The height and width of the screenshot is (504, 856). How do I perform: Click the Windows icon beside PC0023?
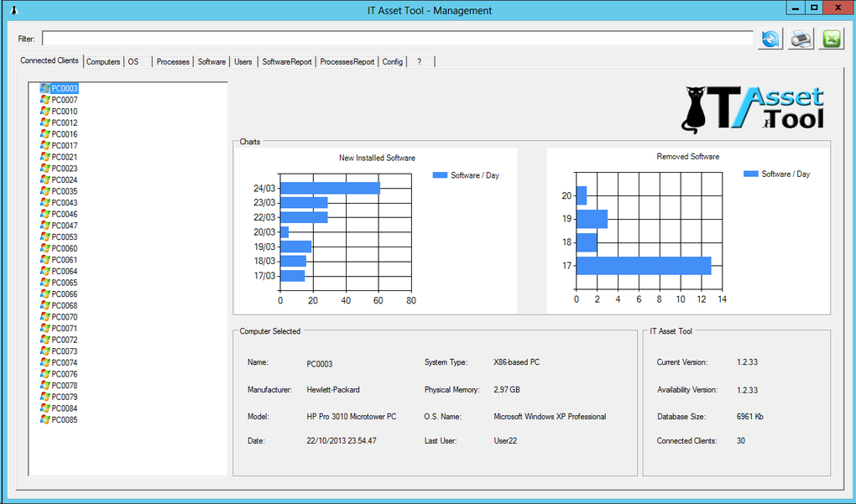(44, 169)
